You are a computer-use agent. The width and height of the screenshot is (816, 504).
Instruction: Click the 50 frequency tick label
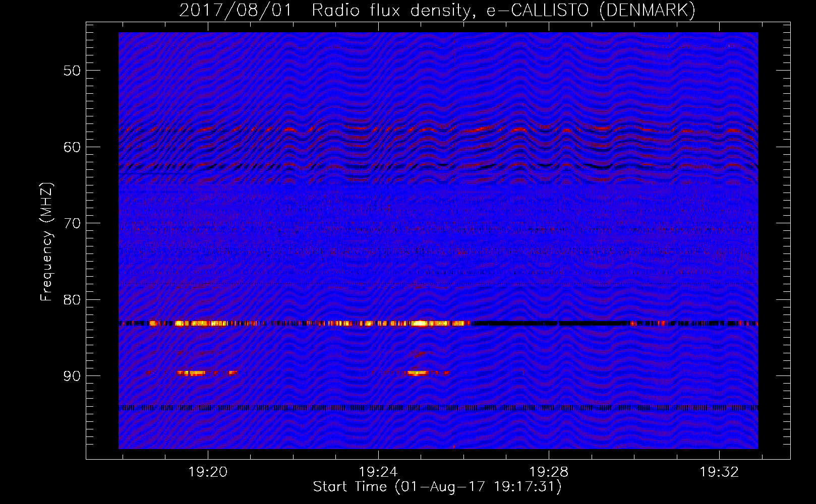click(72, 71)
